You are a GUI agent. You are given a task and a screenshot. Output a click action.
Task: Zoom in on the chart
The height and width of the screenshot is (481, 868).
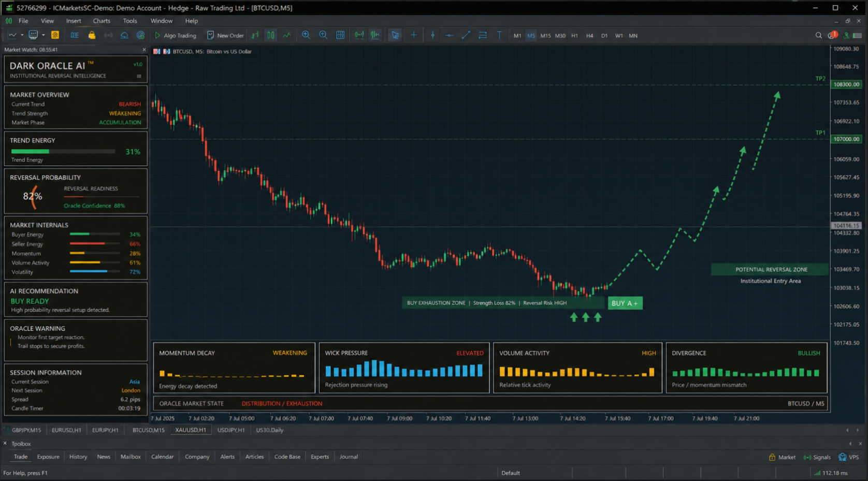coord(306,35)
